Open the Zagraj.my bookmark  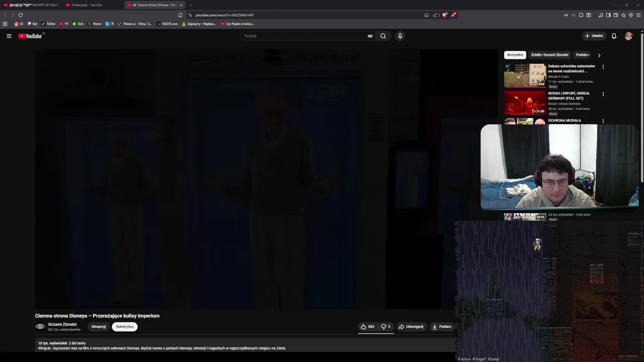tap(199, 24)
